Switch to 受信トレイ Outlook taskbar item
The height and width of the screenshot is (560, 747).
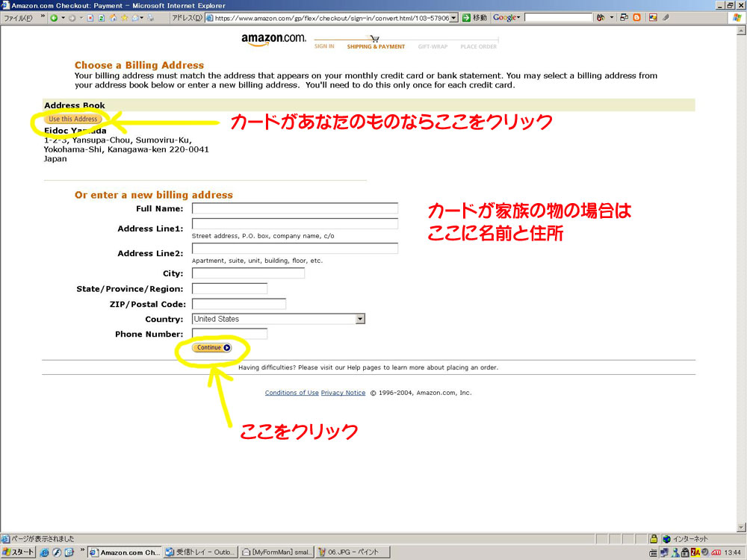click(x=200, y=553)
